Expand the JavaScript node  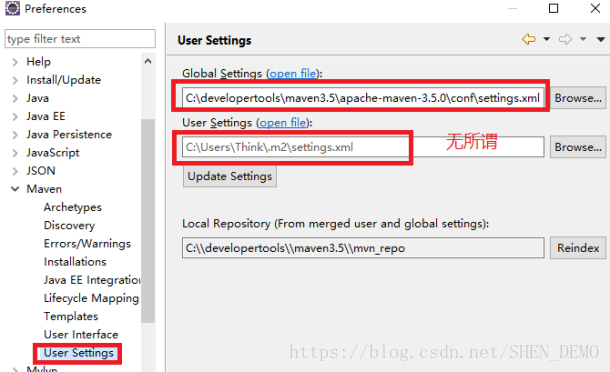pyautogui.click(x=15, y=153)
